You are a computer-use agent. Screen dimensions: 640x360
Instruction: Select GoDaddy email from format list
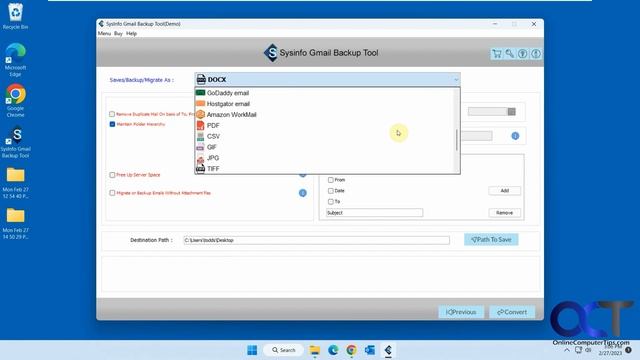(324, 93)
